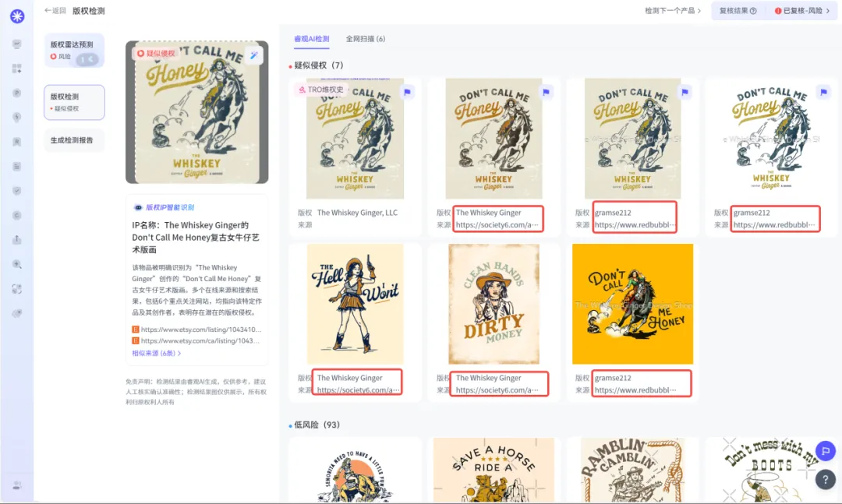Screen dimensions: 842x504
Task: Click the 版权检测 page title
Action: coord(89,11)
